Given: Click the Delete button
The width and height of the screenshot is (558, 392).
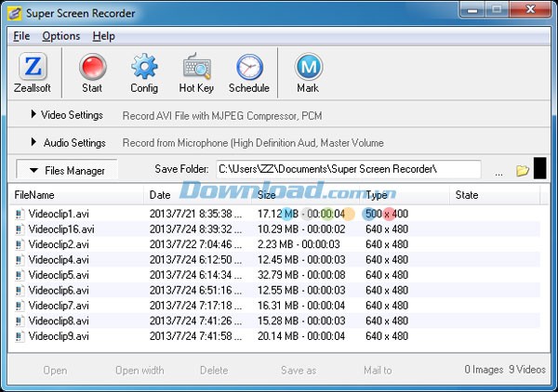Looking at the screenshot, I should pos(214,371).
